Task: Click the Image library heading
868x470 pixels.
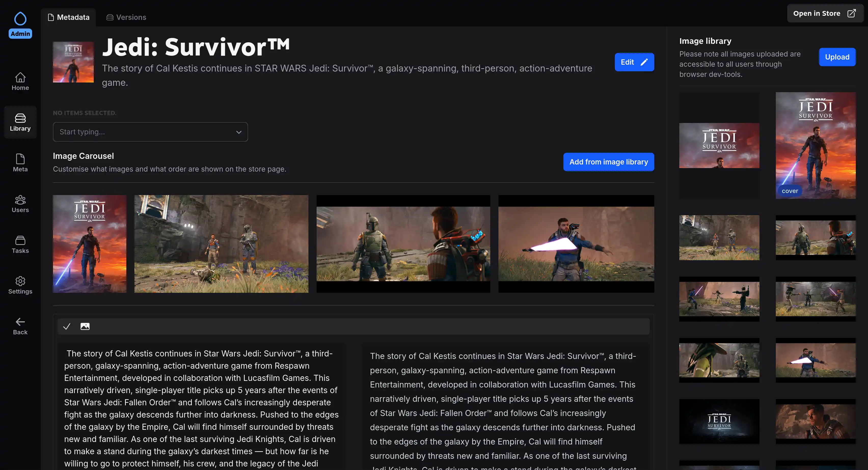Action: [x=705, y=41]
